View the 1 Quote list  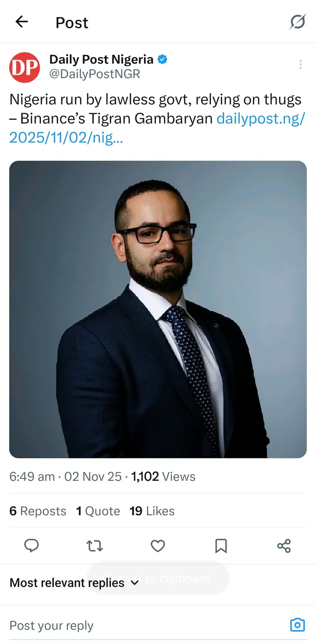[98, 511]
